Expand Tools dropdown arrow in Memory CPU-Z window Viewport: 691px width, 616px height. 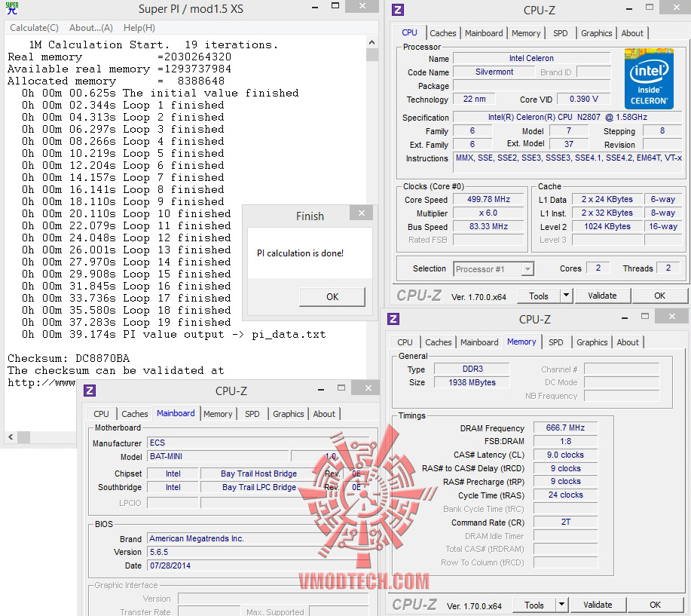click(562, 605)
